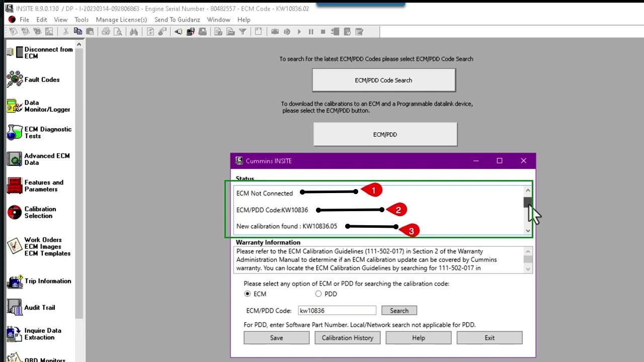Click the Stop toolbar button

click(x=323, y=32)
